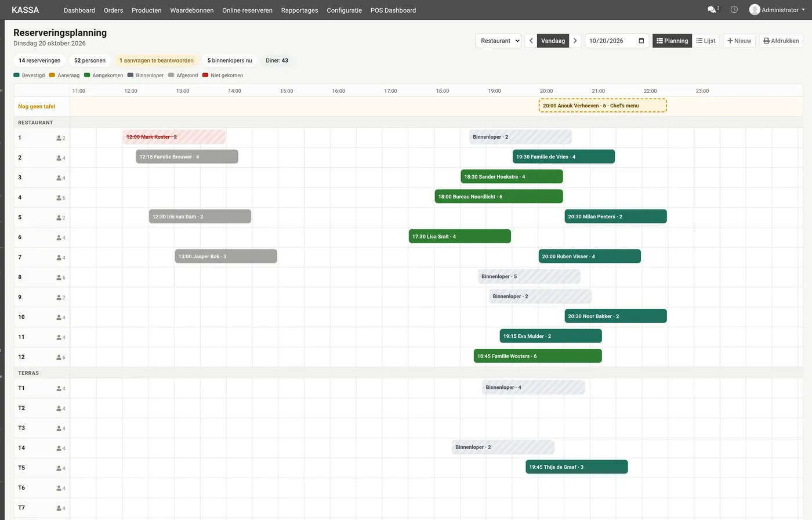Click person capacity icon for table 1
812x520 pixels.
(x=59, y=138)
